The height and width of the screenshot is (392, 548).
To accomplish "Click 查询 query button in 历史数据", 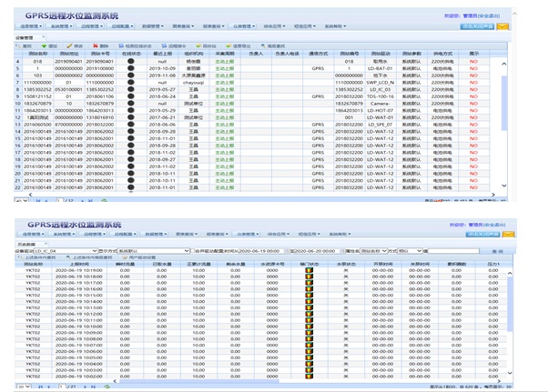I will (x=497, y=251).
